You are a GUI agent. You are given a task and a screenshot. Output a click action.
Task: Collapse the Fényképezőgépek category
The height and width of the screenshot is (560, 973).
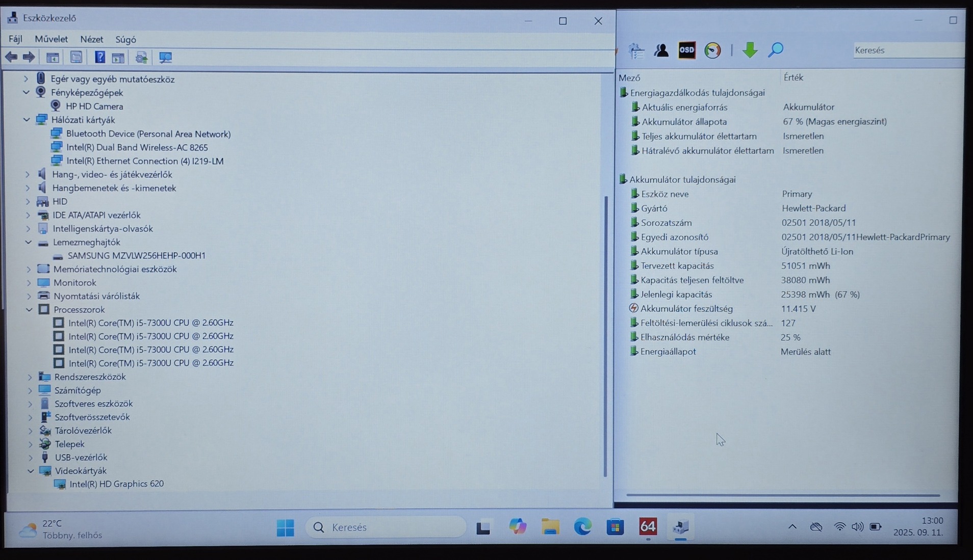26,93
